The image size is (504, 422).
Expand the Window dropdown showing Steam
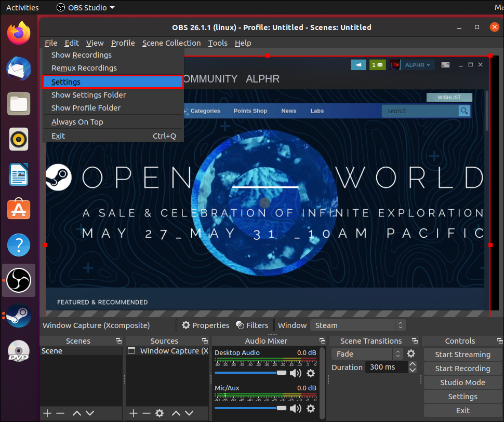pos(357,325)
